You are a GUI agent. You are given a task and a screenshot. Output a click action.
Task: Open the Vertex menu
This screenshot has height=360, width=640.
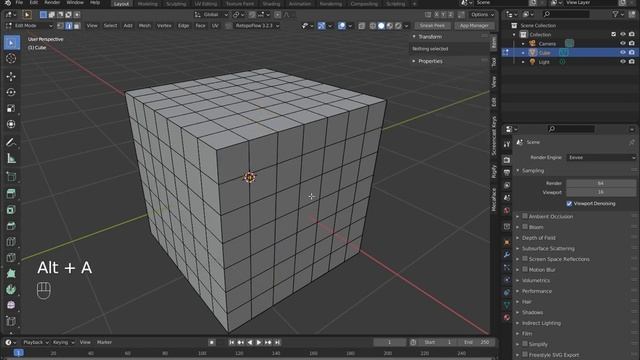coord(164,26)
